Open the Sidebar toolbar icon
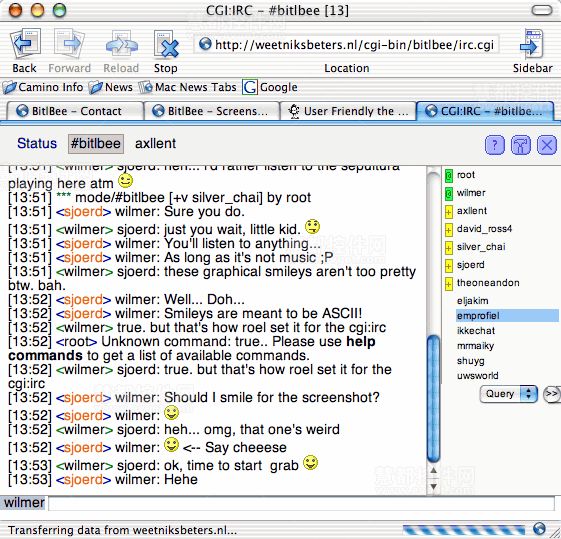 (532, 44)
